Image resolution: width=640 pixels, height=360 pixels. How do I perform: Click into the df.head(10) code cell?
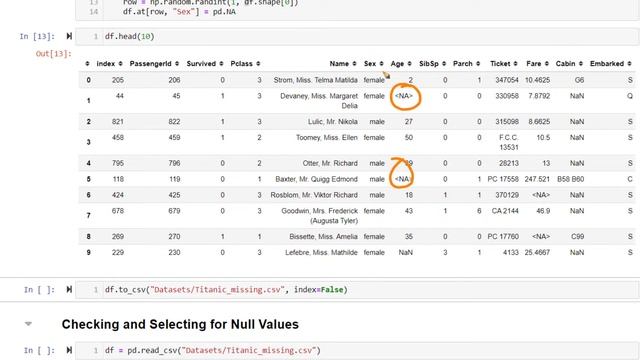[x=357, y=36]
